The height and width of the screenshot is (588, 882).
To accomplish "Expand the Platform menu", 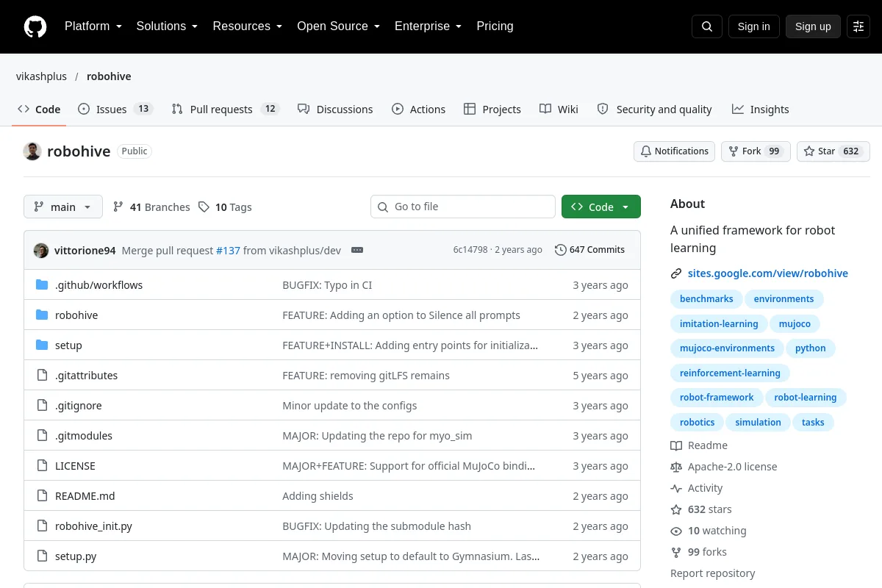I will click(x=93, y=26).
